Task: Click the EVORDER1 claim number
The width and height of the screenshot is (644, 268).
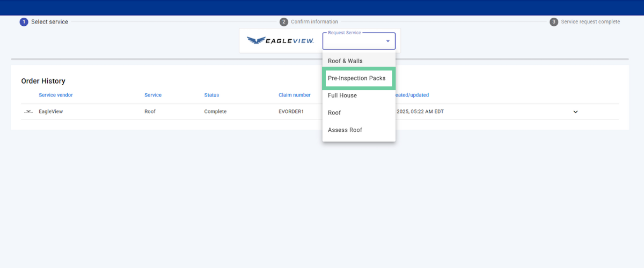Action: point(291,111)
